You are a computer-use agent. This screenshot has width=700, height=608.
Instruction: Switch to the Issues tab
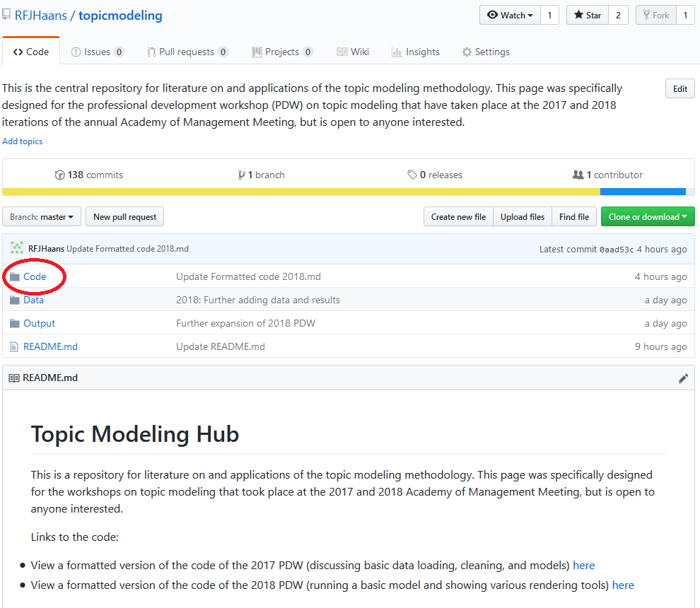click(98, 52)
